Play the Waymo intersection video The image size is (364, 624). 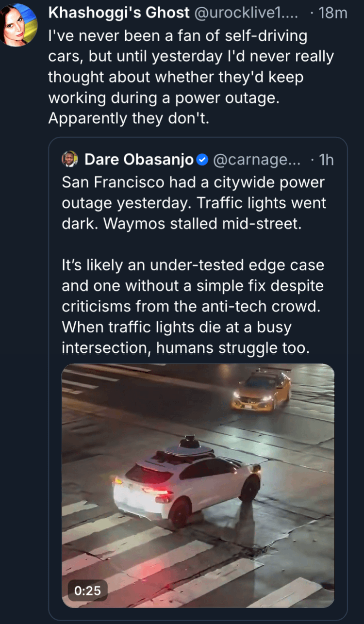198,485
